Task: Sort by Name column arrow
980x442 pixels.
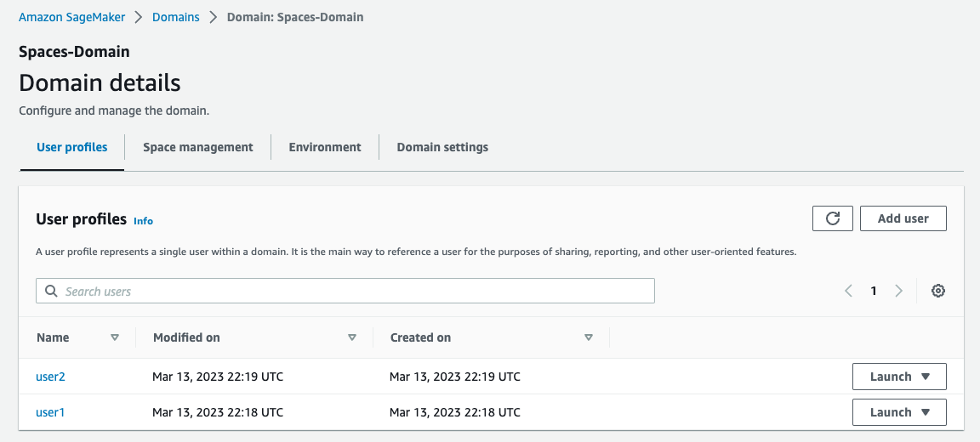Action: [x=114, y=337]
